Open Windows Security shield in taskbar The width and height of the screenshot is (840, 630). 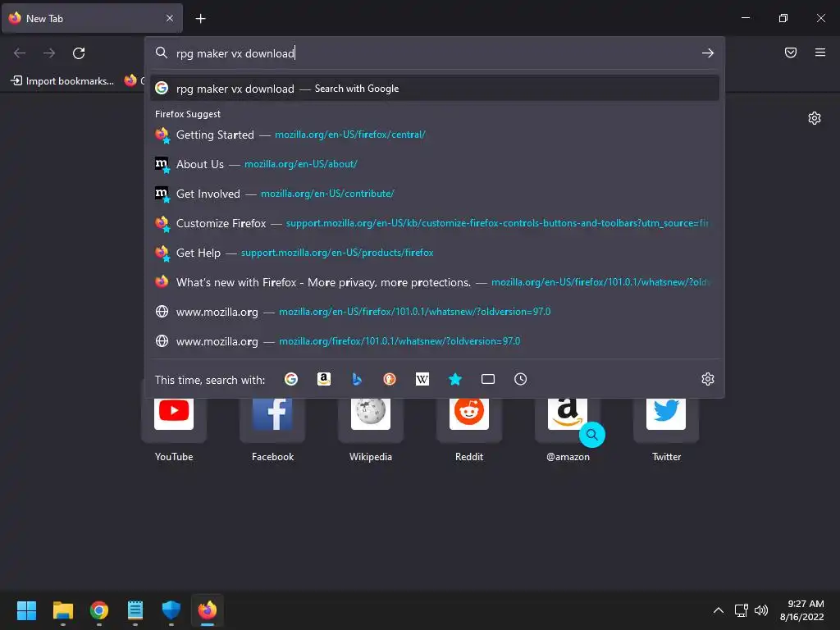tap(171, 610)
